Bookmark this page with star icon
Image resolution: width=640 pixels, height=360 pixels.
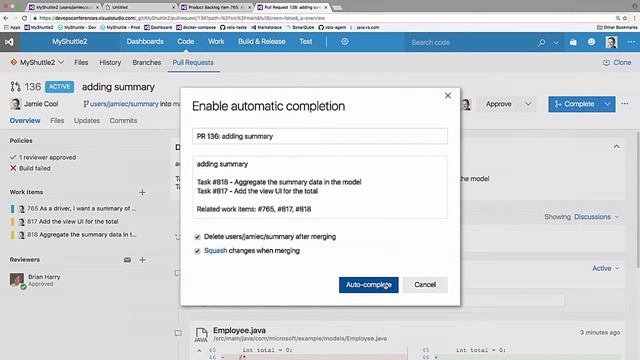[x=625, y=18]
